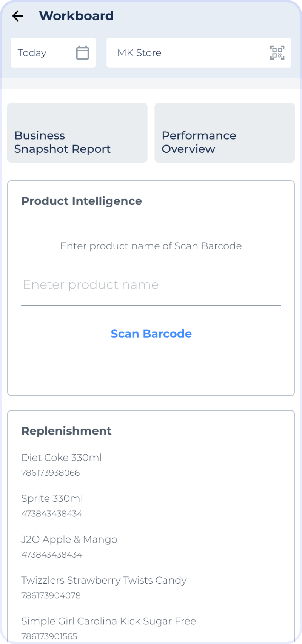Click the Enter product name of Scan Barcode hint

click(151, 246)
